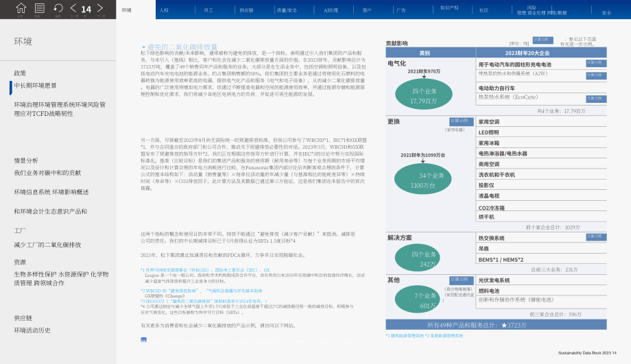Click 计算示例 legend button above table
The image size is (631, 364).
[x=543, y=40]
